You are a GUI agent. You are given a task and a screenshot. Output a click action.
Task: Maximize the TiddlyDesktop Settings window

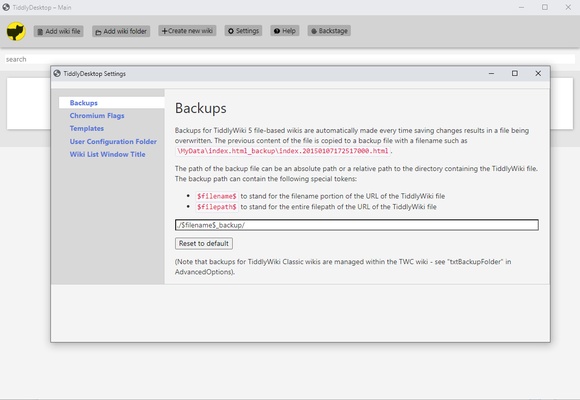coord(515,74)
